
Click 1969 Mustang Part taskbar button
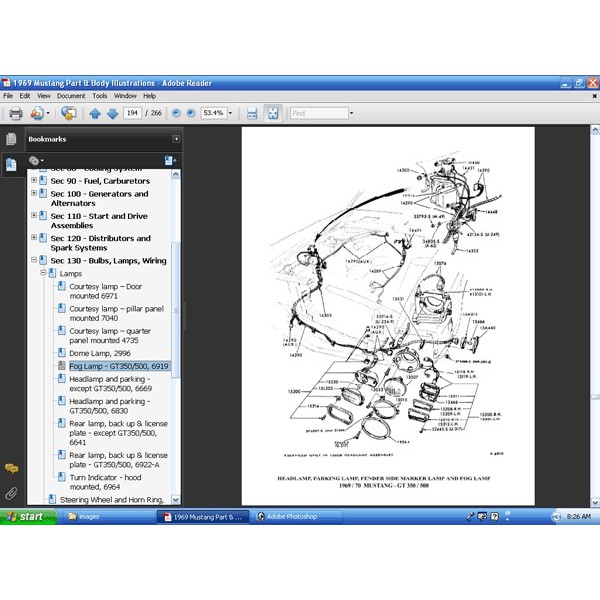tap(203, 517)
